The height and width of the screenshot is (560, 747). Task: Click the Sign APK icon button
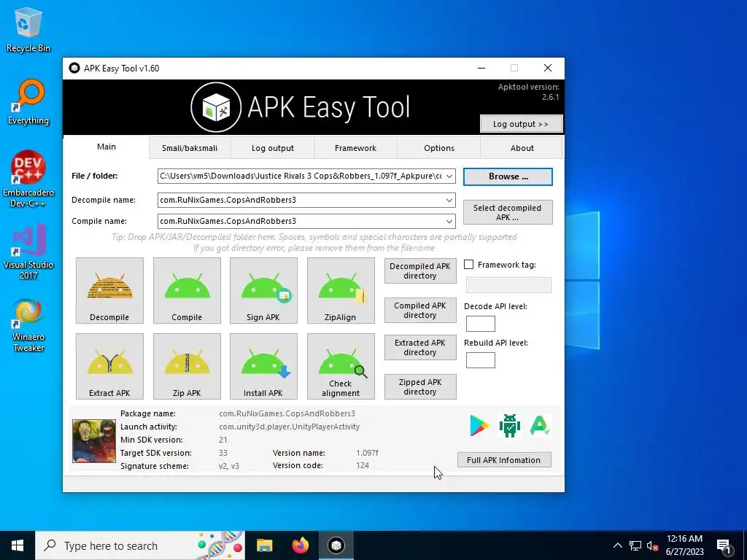(x=263, y=290)
